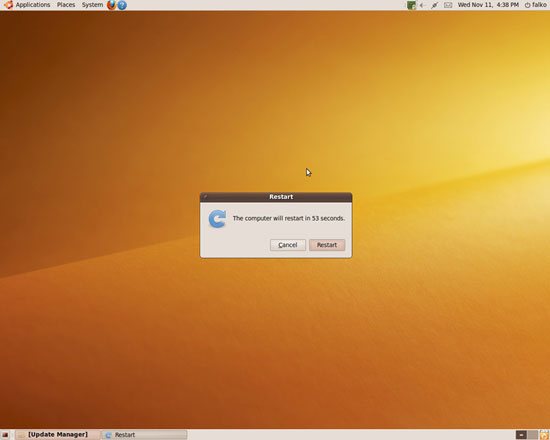Screen dimensions: 550x440
Task: Click the Restart button in the dialog
Action: 327,245
